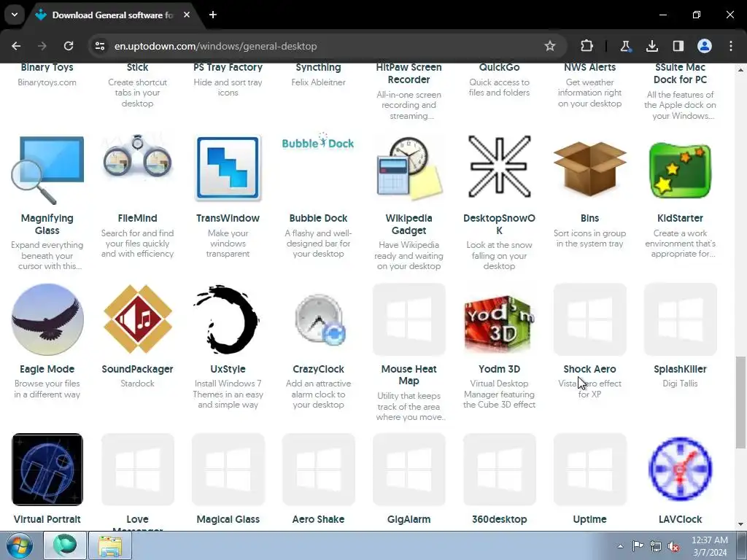Viewport: 747px width, 560px height.
Task: Open the Bubble Dock title link
Action: click(318, 218)
